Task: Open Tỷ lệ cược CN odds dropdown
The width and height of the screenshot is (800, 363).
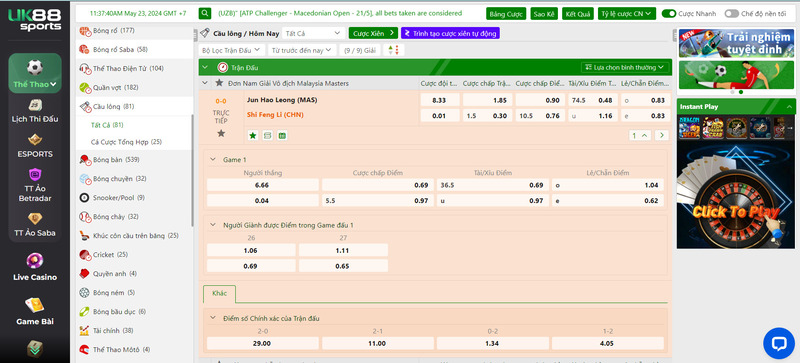Action: click(x=627, y=14)
